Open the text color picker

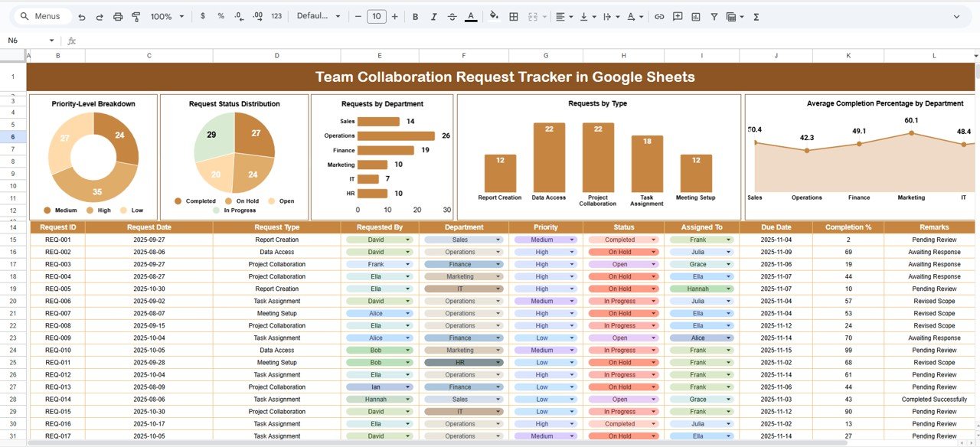(471, 16)
